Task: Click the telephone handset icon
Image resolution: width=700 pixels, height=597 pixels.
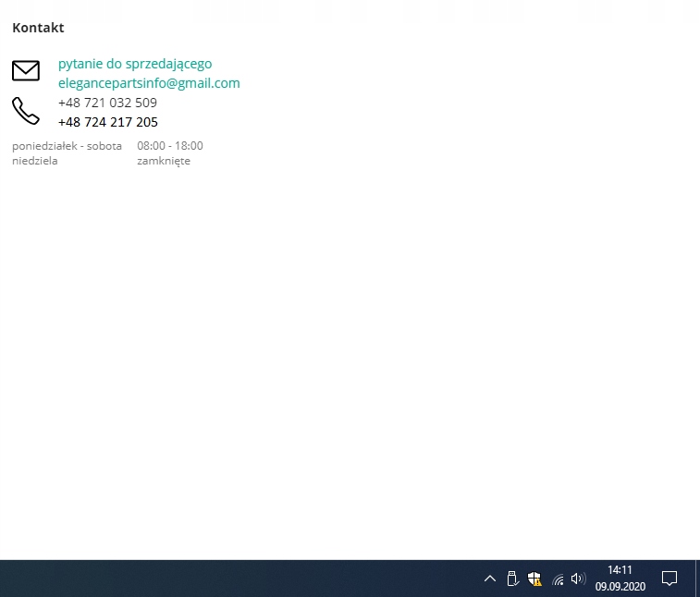Action: [x=26, y=111]
